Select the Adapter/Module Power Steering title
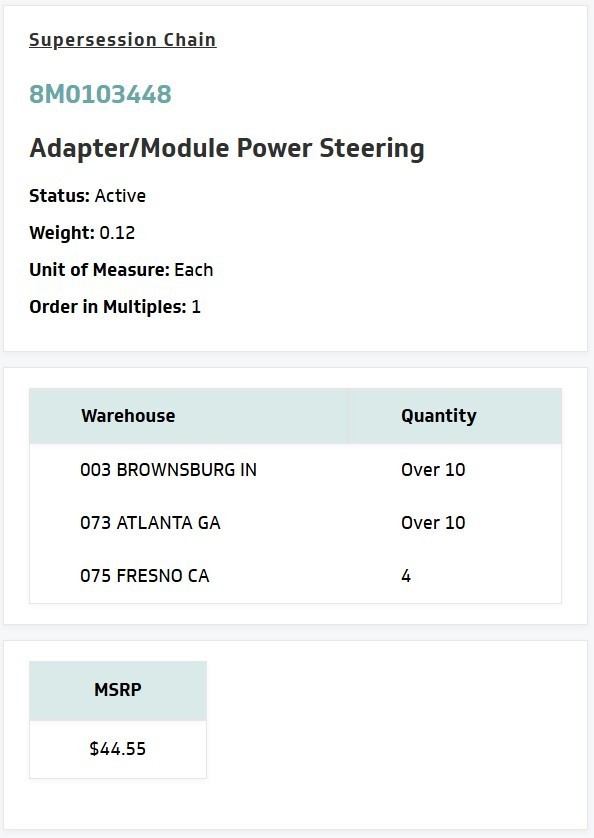Viewport: 594px width, 838px height. (x=226, y=148)
